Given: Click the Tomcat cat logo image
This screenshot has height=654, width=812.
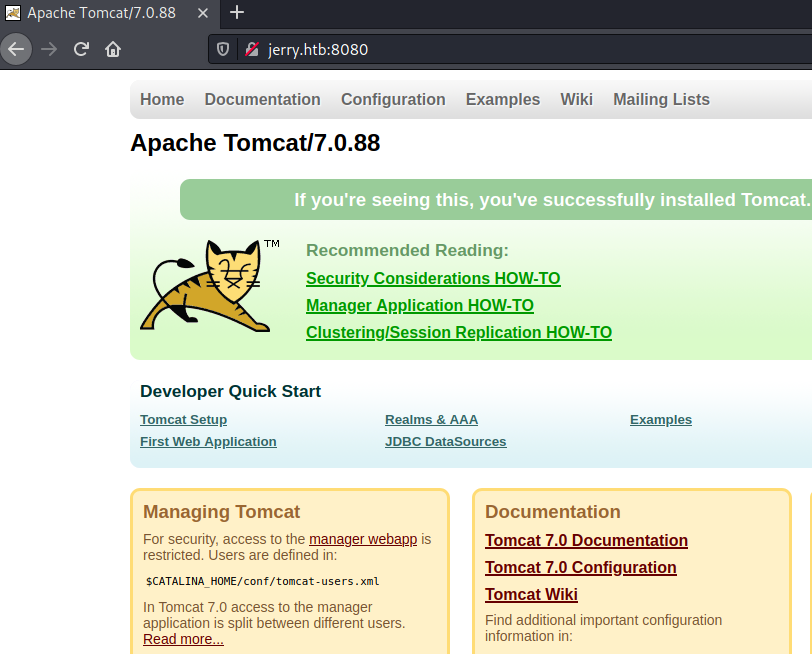Looking at the screenshot, I should pyautogui.click(x=207, y=290).
